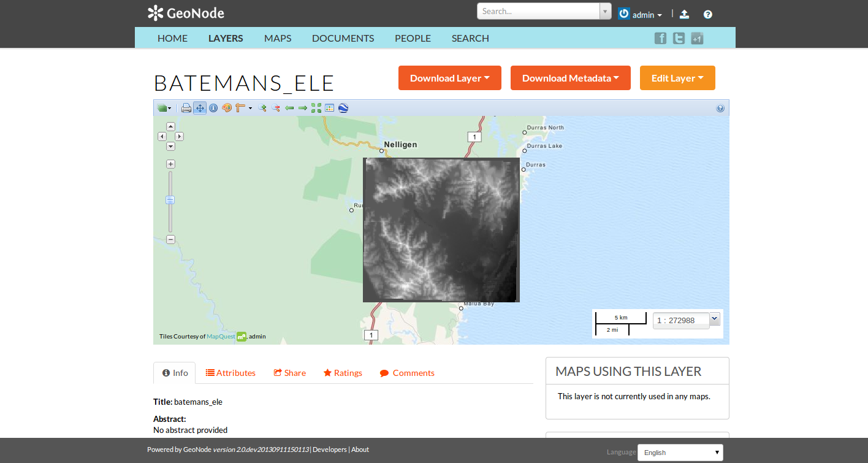
Task: Click the upload icon in header
Action: [685, 14]
